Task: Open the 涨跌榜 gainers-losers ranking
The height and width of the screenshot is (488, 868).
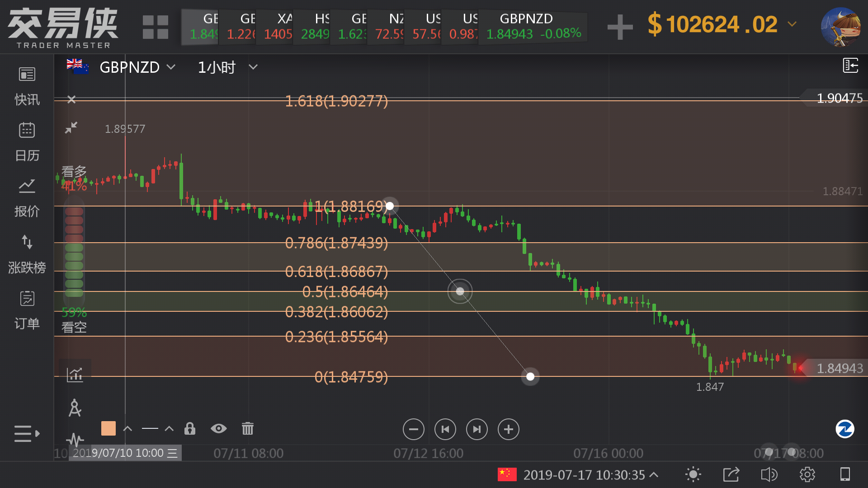Action: [27, 254]
